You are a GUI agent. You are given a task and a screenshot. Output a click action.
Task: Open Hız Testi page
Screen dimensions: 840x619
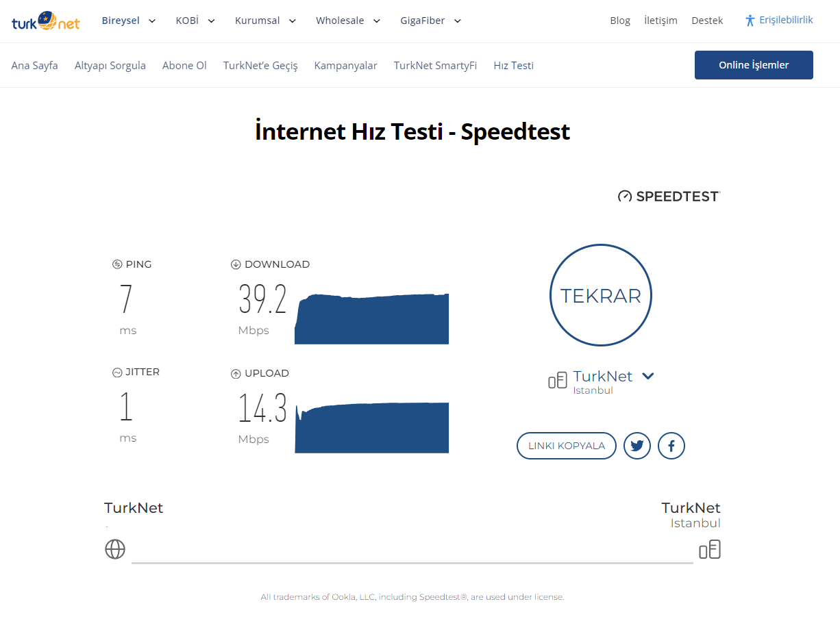coord(514,66)
